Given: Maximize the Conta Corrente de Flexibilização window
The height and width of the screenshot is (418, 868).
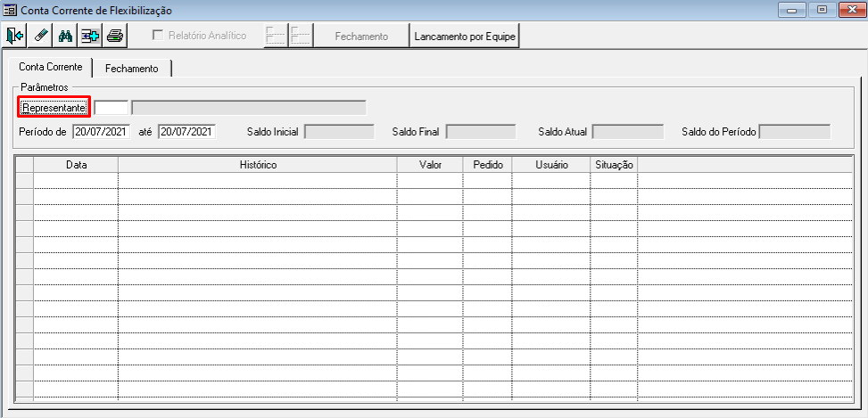Looking at the screenshot, I should [823, 10].
